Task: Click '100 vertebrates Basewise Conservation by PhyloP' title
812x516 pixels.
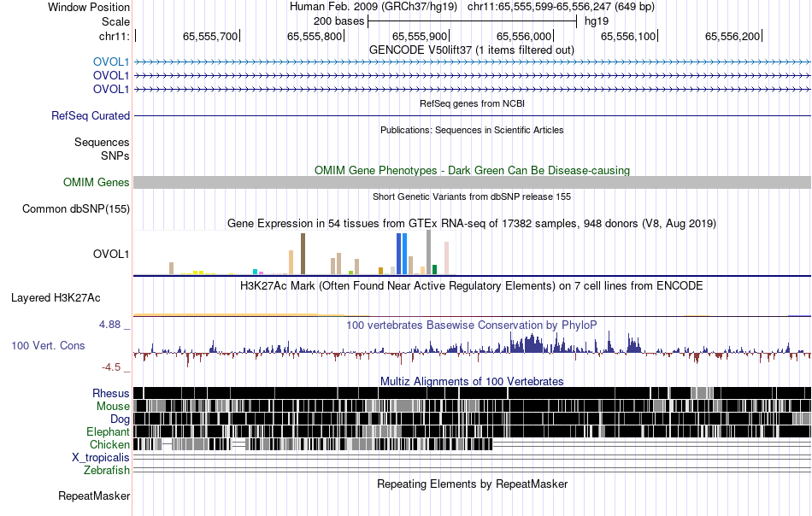Action: coord(472,325)
